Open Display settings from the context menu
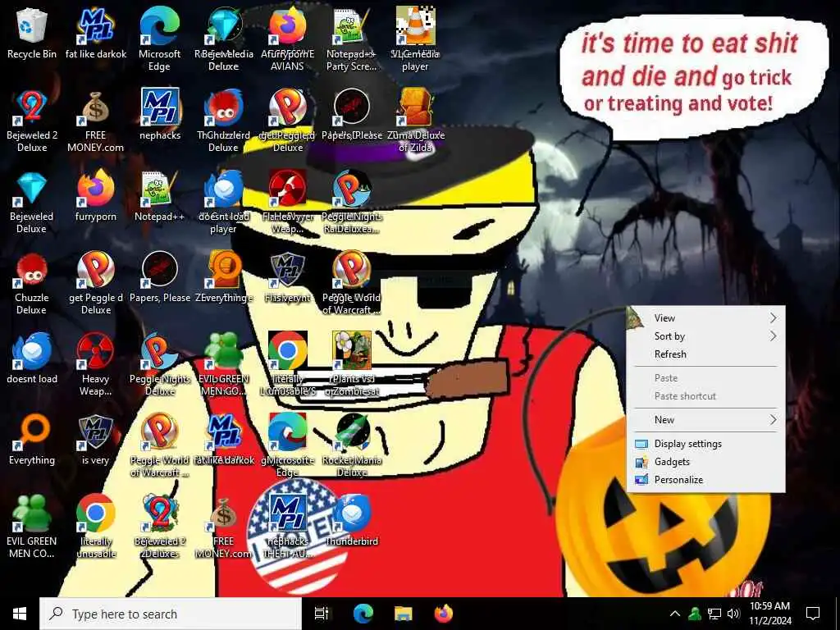 [705, 444]
